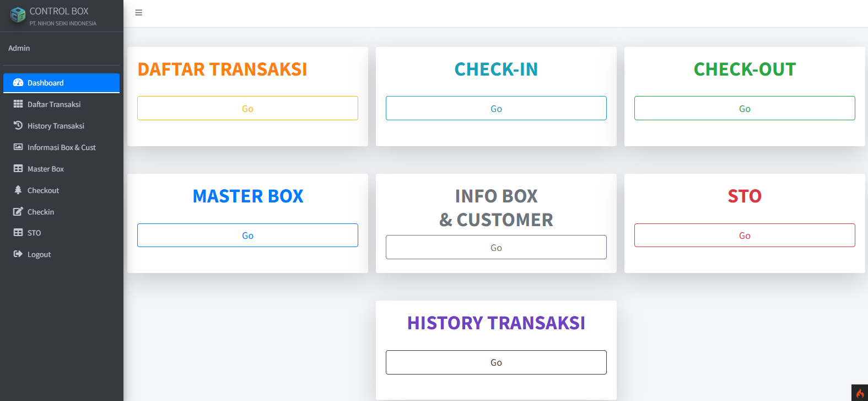Click the MASTER BOX card heading
The width and height of the screenshot is (868, 401).
coord(248,196)
